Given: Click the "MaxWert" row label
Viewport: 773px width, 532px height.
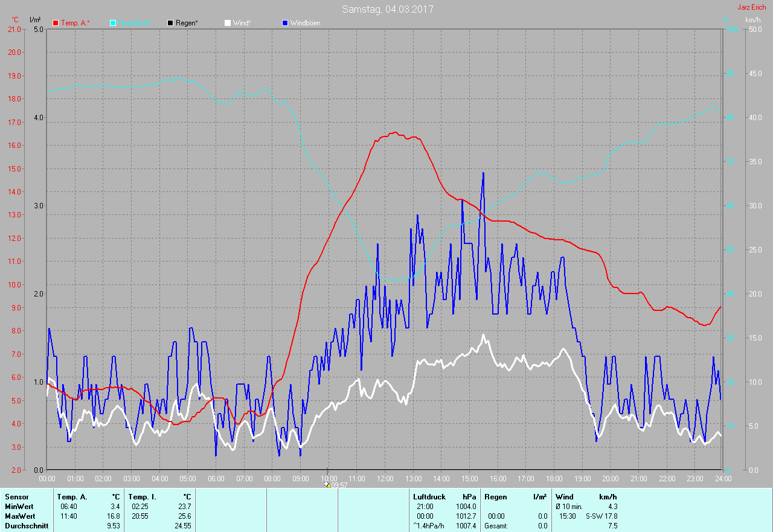Looking at the screenshot, I should [x=20, y=516].
